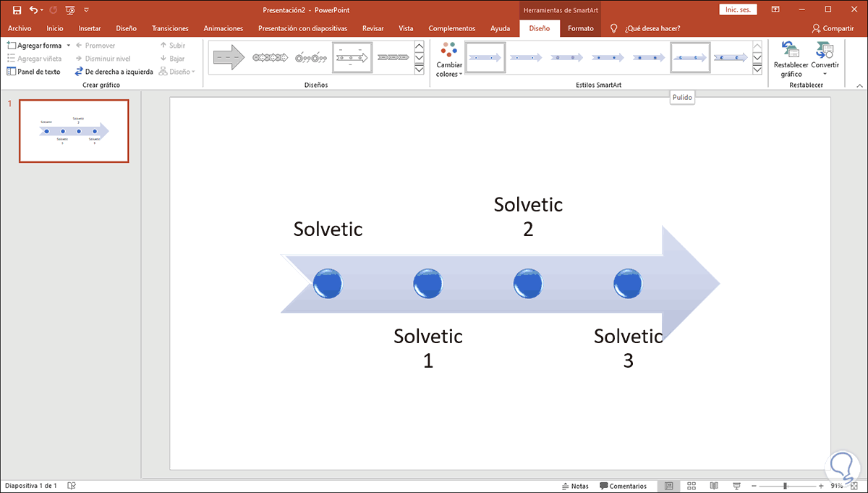
Task: Click the Bajar arrow button
Action: (x=172, y=58)
